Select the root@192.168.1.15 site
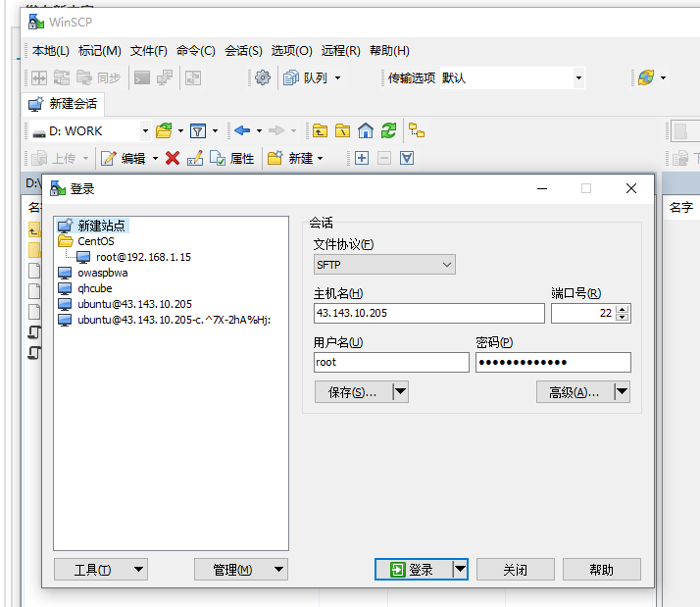Screen dimensions: 700x607 click(x=142, y=257)
